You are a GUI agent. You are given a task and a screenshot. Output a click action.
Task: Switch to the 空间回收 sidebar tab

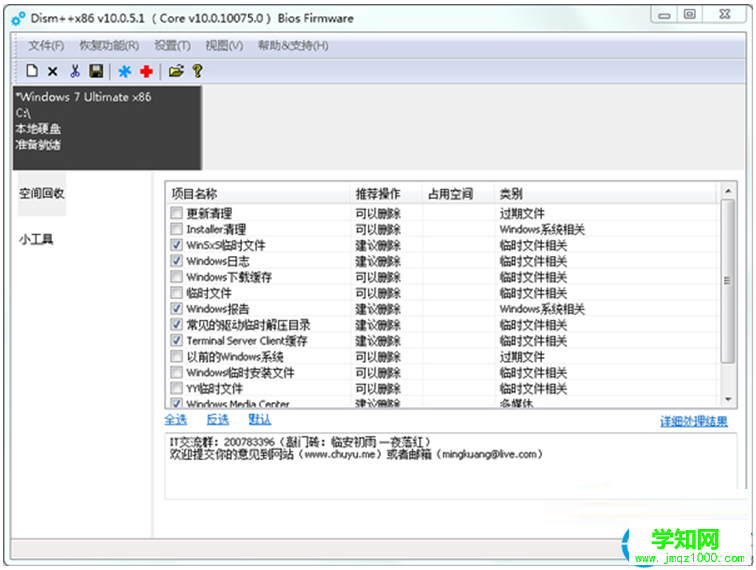[x=41, y=194]
